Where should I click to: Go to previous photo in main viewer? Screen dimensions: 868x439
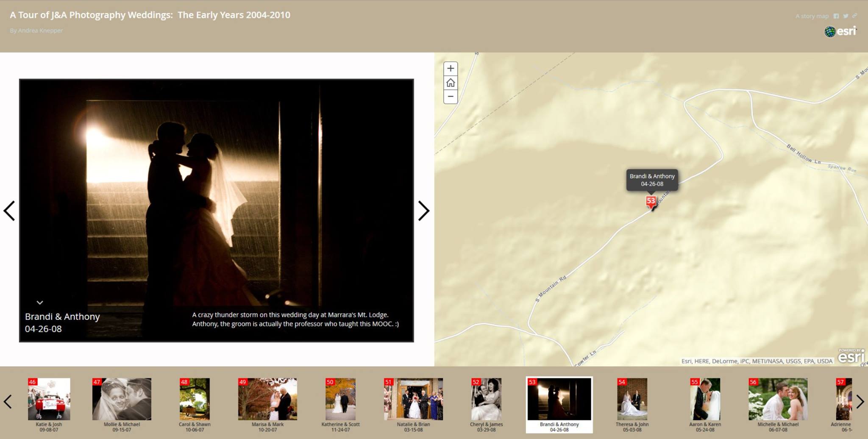9,211
